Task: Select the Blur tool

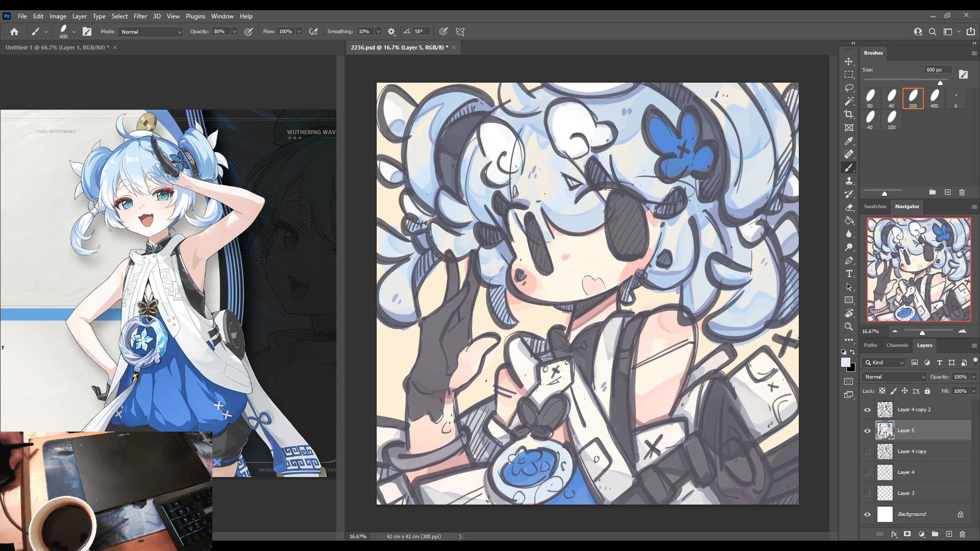Action: 849,234
